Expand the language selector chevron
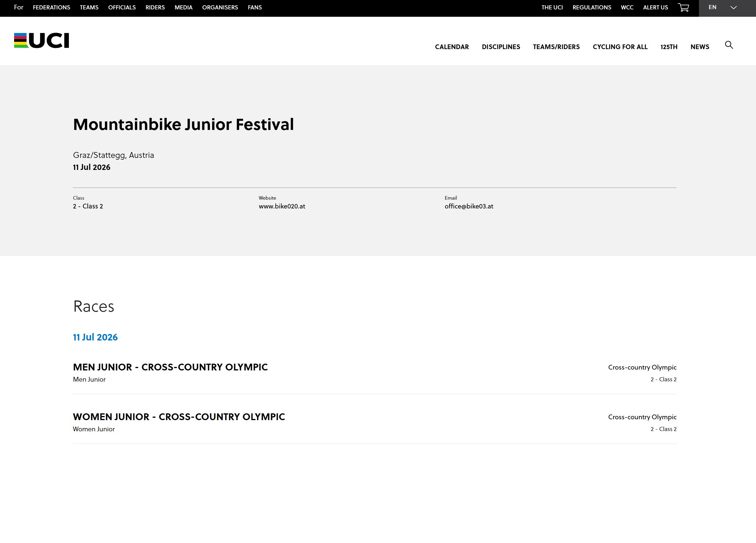This screenshot has width=756, height=543. [x=733, y=7]
